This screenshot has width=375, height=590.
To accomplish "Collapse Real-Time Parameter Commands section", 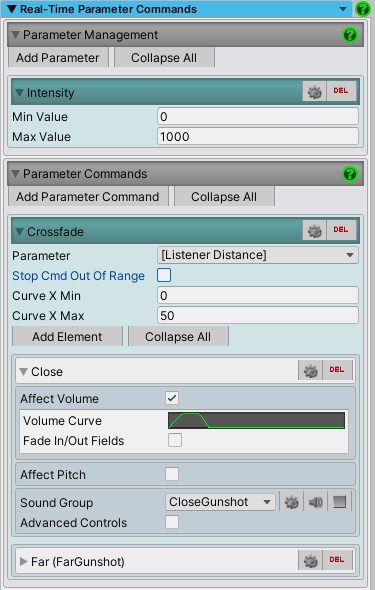I will 12,9.
